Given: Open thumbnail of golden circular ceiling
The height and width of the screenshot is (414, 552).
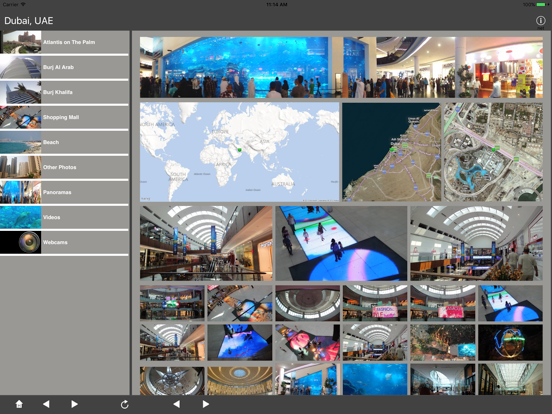Looking at the screenshot, I should pyautogui.click(x=240, y=380).
